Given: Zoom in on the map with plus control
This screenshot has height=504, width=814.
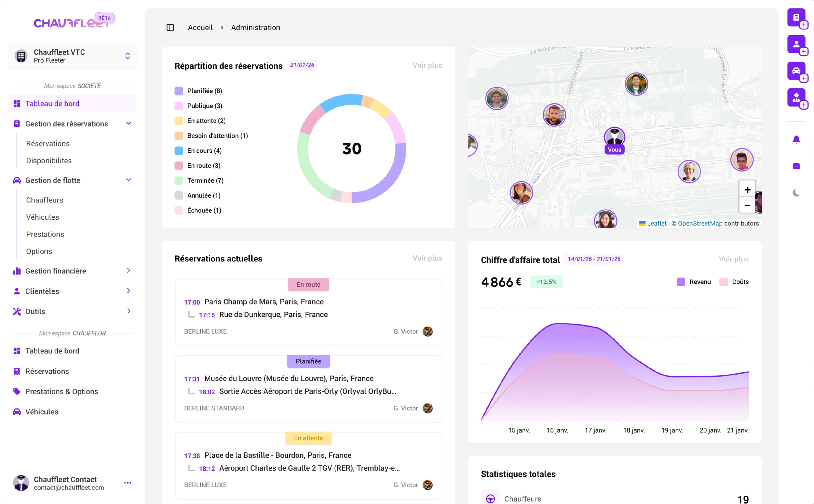Looking at the screenshot, I should [747, 189].
